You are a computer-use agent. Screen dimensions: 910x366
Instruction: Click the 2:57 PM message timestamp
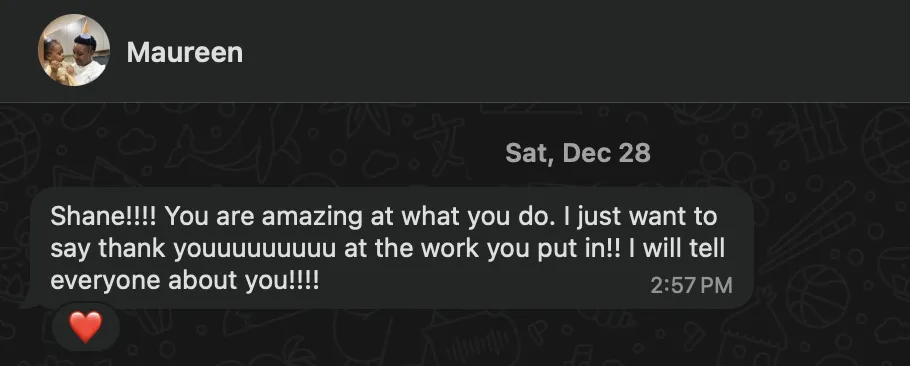tap(691, 285)
